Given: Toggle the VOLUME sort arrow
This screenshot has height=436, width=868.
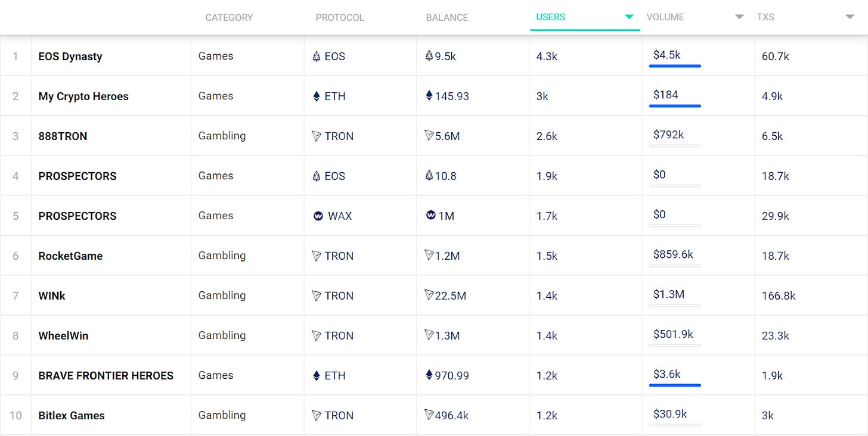Looking at the screenshot, I should pyautogui.click(x=739, y=17).
